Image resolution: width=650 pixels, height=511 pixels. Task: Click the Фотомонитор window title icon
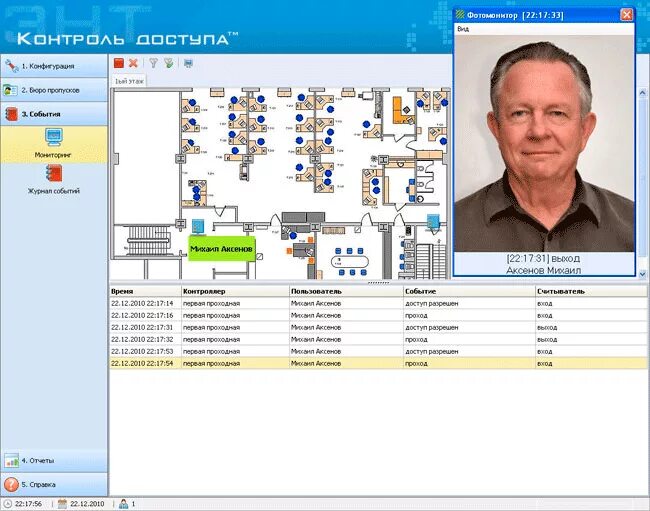click(460, 15)
